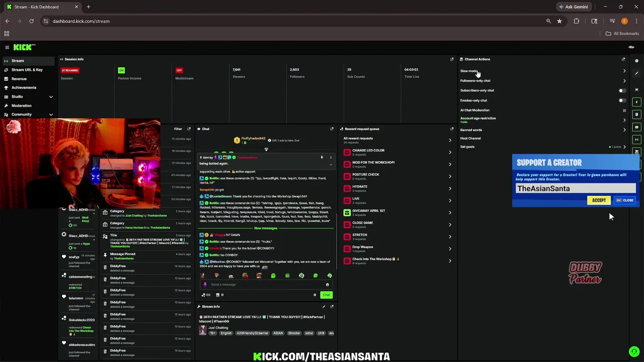Open the Revenue page
644x362 pixels.
(x=29, y=79)
